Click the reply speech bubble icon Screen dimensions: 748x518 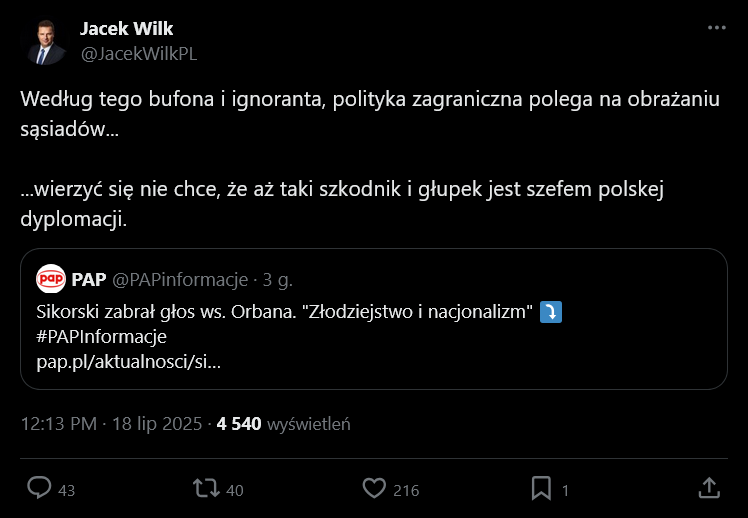(39, 488)
